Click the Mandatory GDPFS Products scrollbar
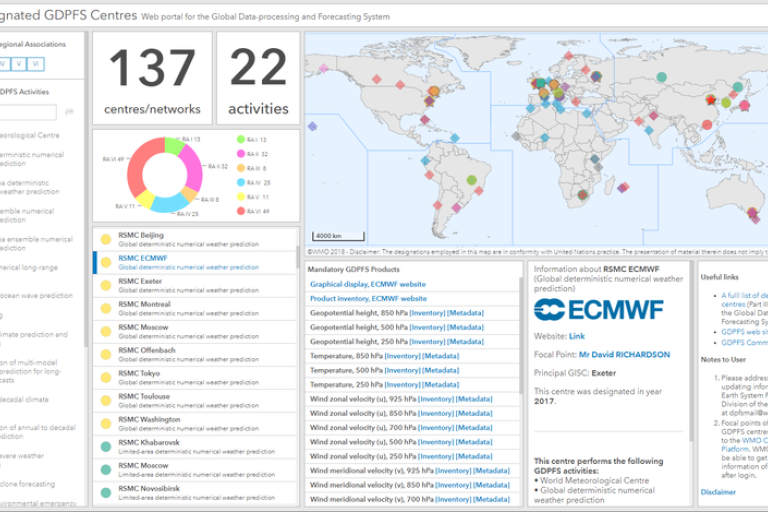 coord(521,336)
